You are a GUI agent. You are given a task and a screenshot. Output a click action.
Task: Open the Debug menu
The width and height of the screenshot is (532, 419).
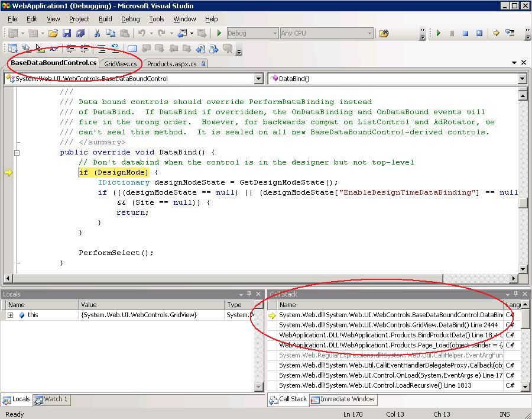point(130,19)
